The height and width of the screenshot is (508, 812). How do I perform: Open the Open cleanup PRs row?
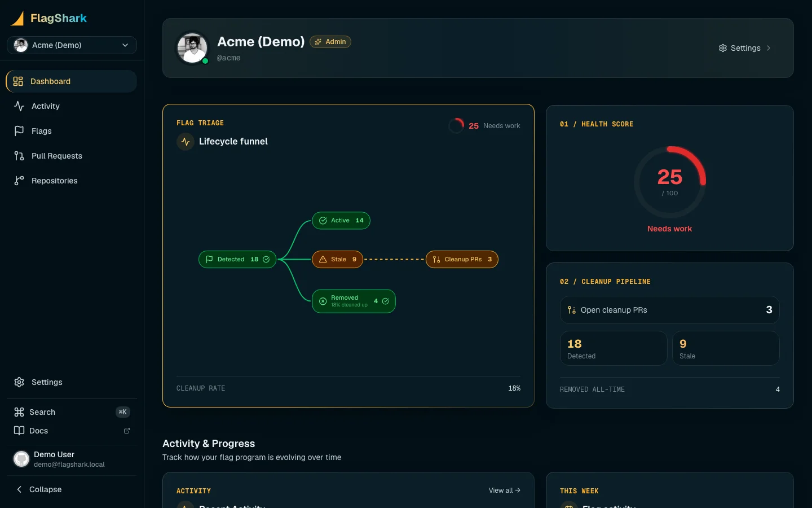tap(670, 310)
